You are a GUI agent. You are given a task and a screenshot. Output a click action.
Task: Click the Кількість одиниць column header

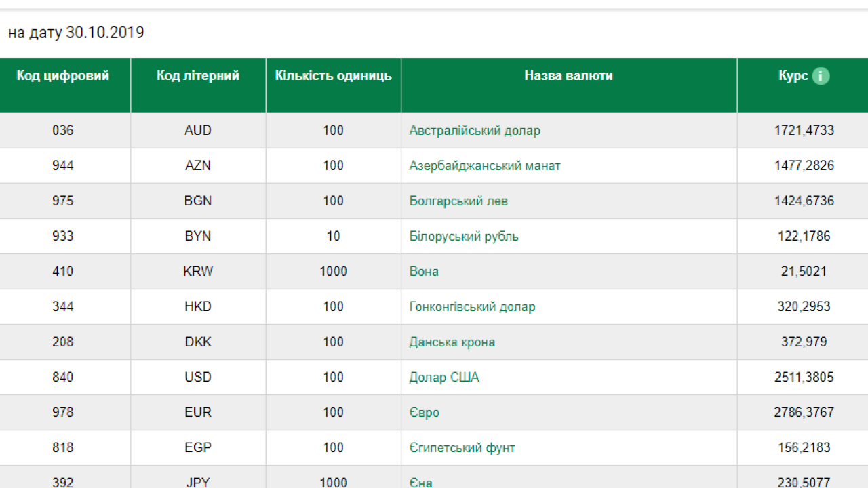coord(333,76)
